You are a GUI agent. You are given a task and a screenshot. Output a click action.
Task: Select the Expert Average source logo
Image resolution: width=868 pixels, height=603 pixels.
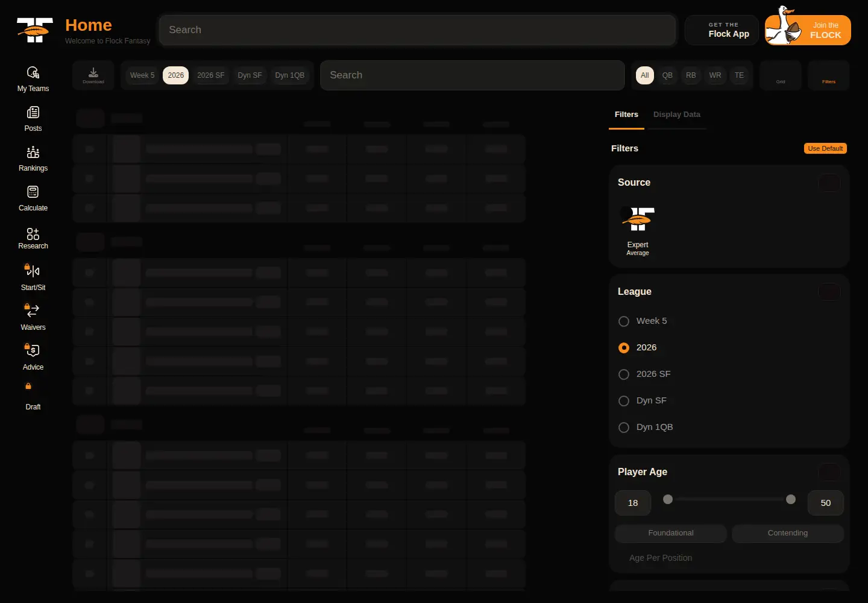click(x=638, y=219)
